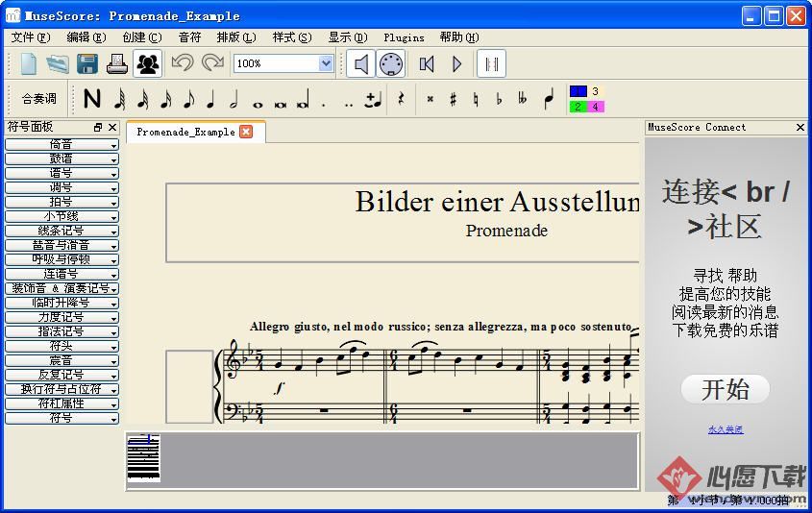Image resolution: width=812 pixels, height=513 pixels.
Task: Open the 帮助(H) menu
Action: click(458, 37)
